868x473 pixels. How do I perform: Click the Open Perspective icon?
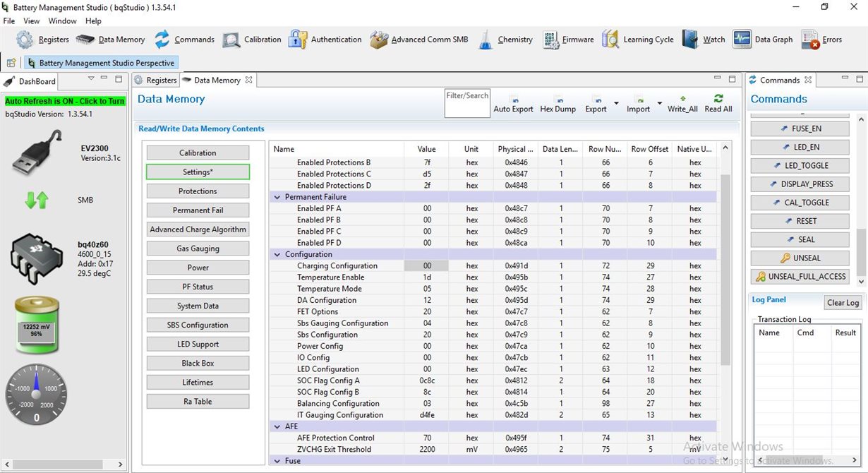[x=11, y=63]
